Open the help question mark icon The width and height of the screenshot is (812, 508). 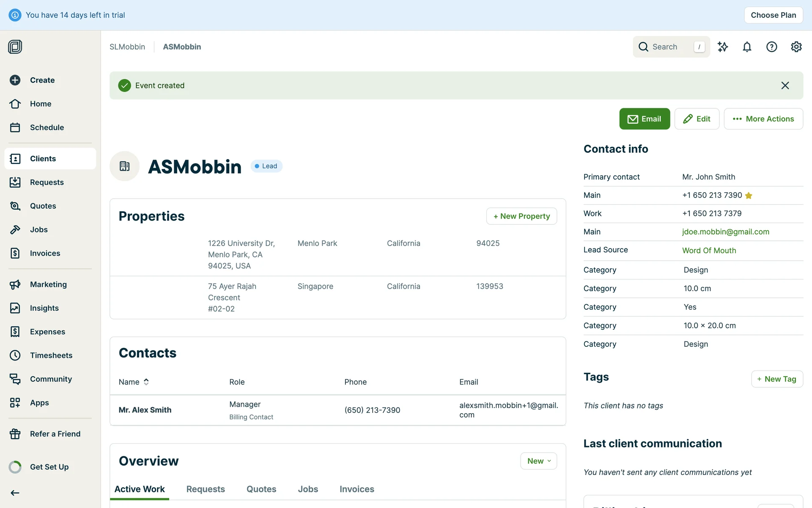click(x=771, y=47)
